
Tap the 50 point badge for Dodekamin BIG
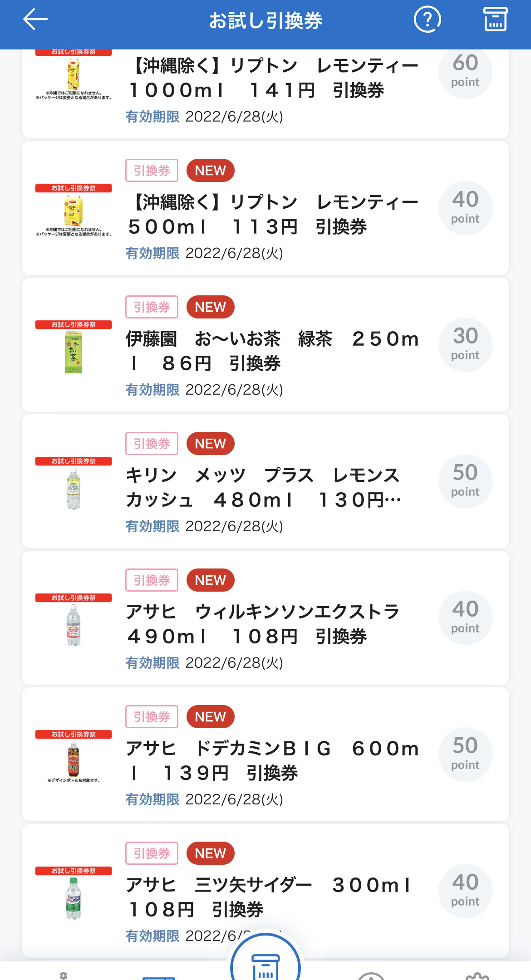coord(465,754)
